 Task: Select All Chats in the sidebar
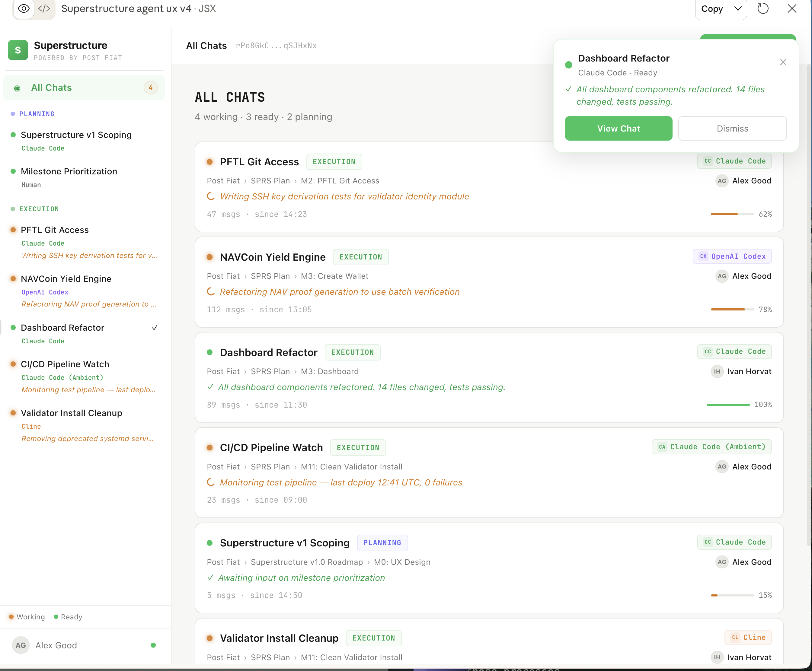[51, 87]
